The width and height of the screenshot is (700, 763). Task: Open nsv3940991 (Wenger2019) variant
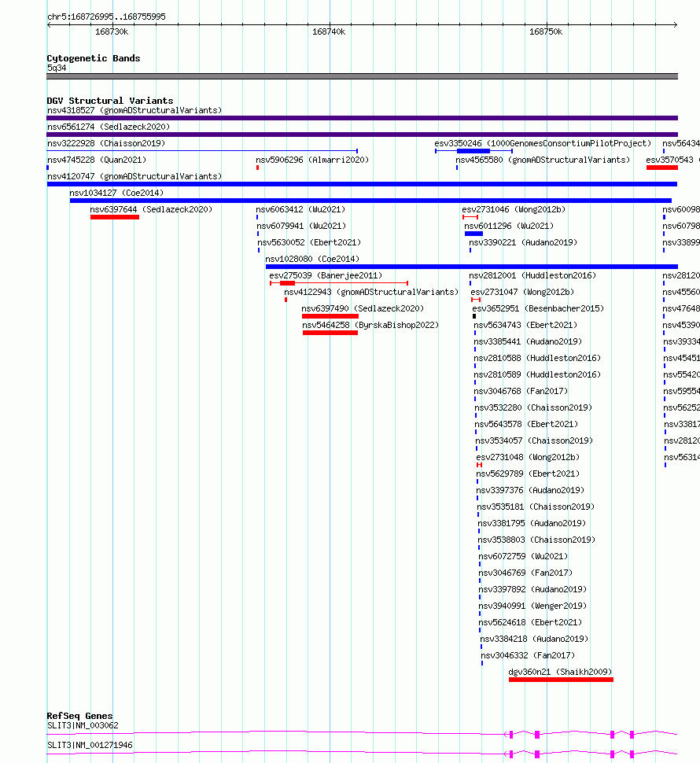(532, 606)
